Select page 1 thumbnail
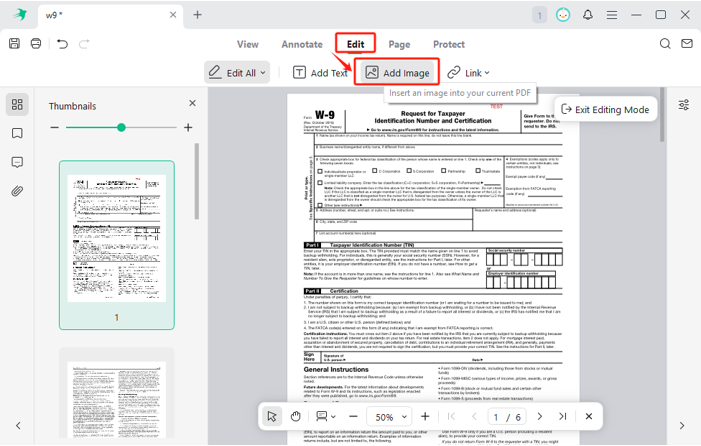The image size is (701, 446). [x=117, y=245]
